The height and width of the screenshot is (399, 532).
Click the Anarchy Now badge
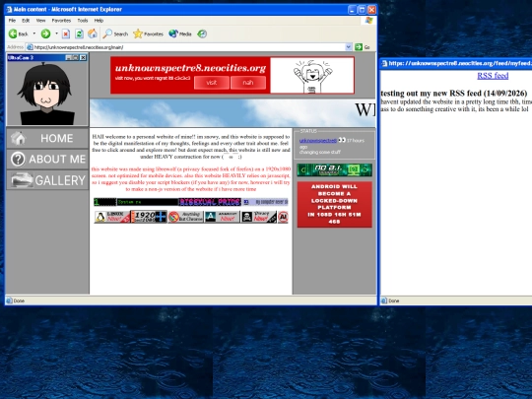tap(222, 217)
